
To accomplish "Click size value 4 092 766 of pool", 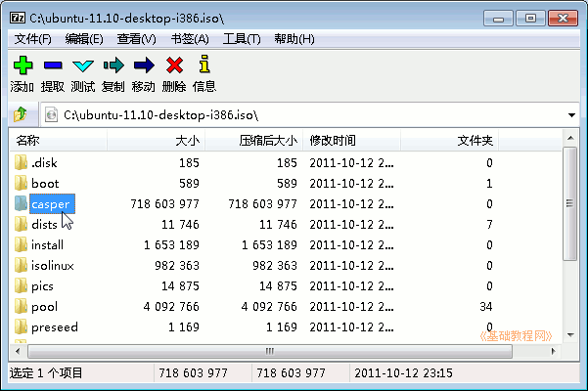I will click(171, 307).
